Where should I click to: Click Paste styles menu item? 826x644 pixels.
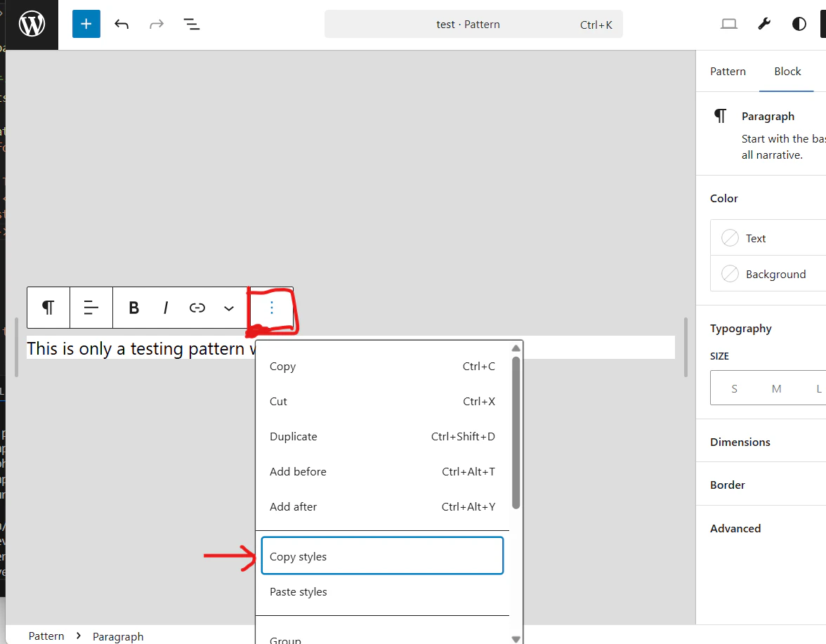[x=382, y=592]
